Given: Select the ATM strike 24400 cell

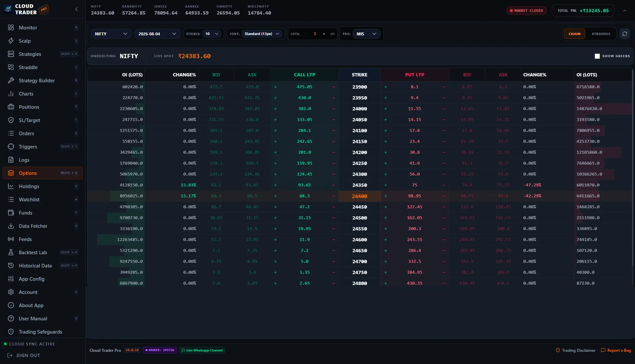Looking at the screenshot, I should (x=360, y=196).
